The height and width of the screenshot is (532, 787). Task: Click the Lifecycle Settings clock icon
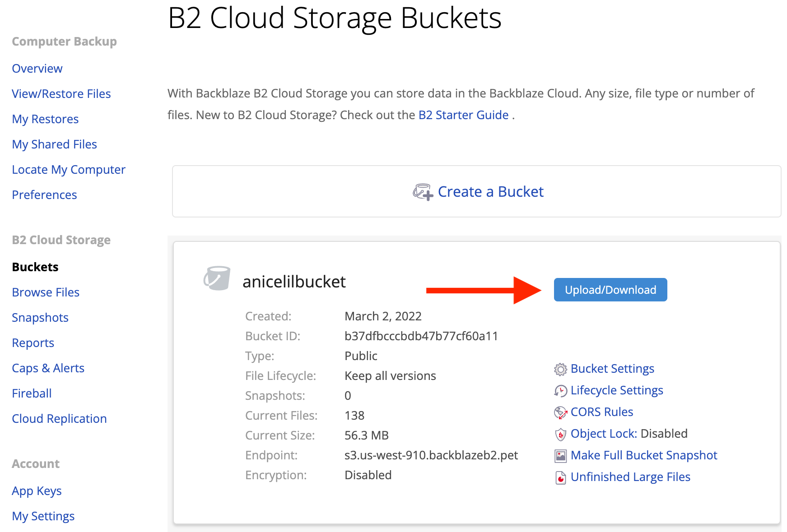pos(560,391)
